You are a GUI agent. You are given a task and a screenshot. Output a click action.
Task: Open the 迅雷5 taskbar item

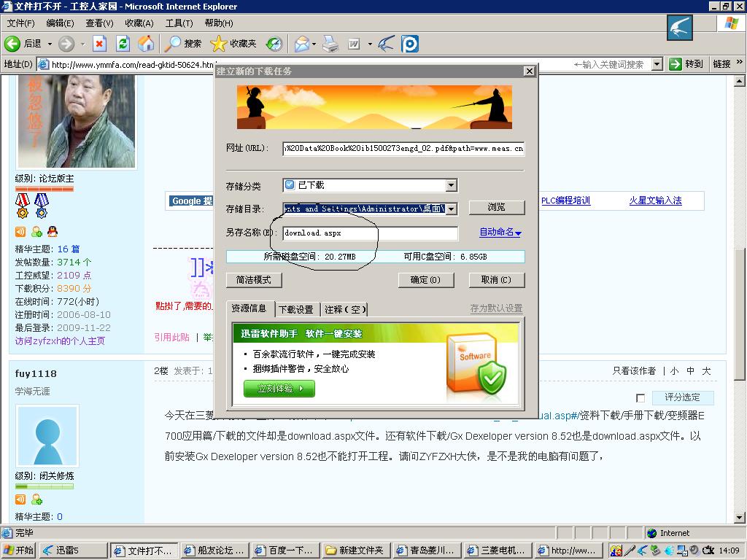pos(73,551)
